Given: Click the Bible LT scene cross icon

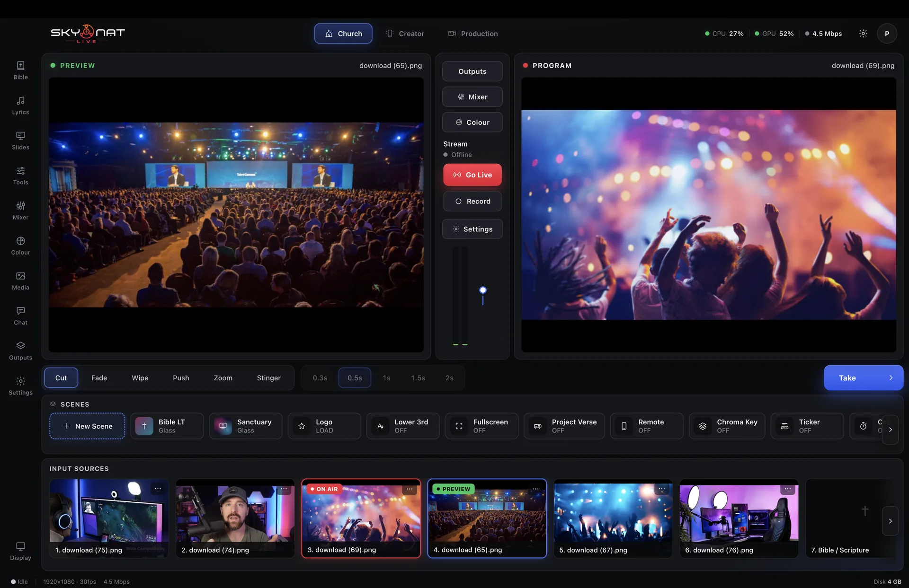Looking at the screenshot, I should 144,426.
